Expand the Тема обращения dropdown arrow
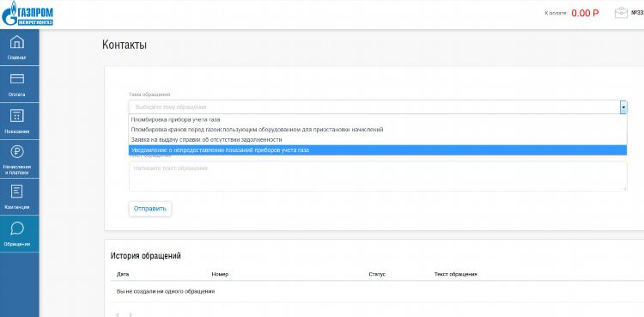 (x=623, y=107)
